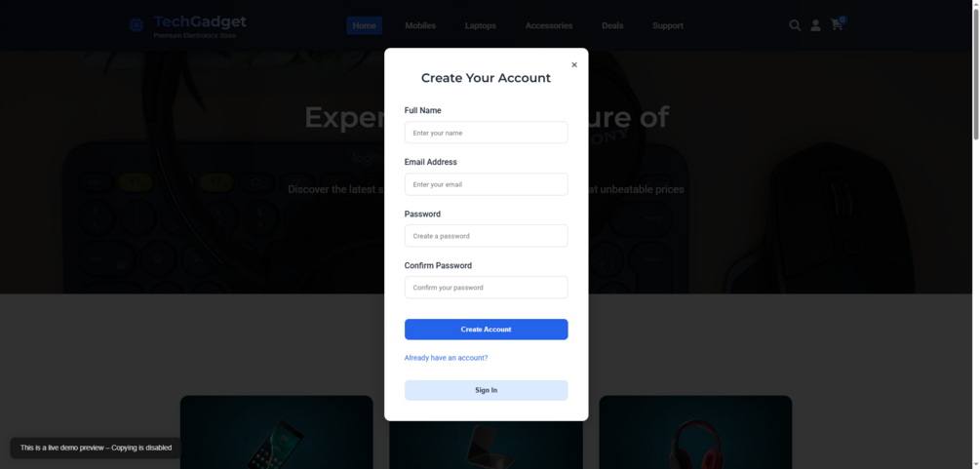Image resolution: width=980 pixels, height=469 pixels.
Task: Select the Create a password field
Action: tap(487, 236)
